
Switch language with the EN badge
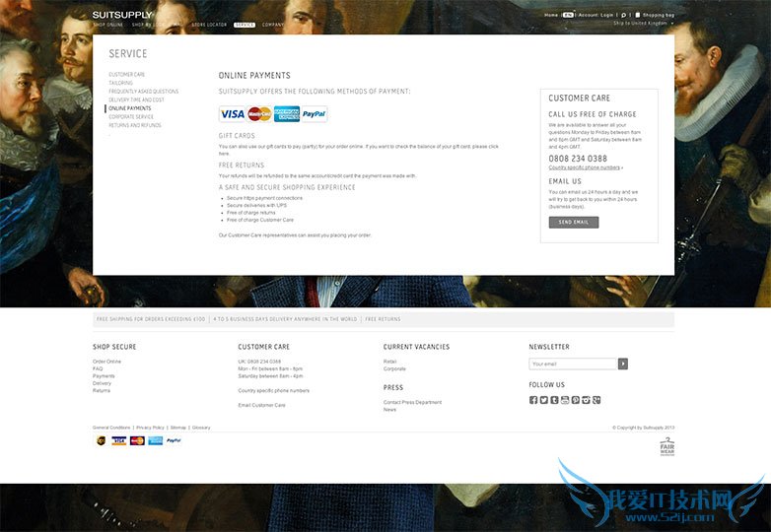[x=568, y=15]
